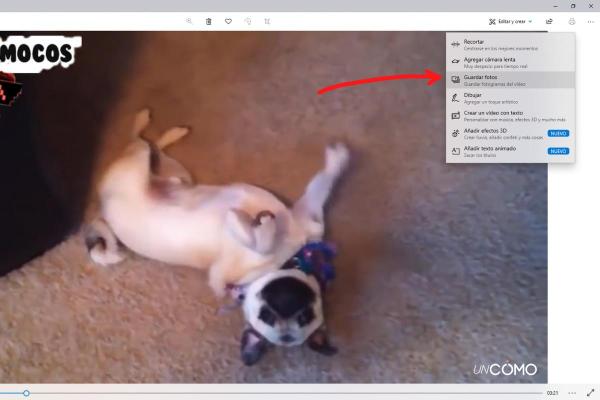The width and height of the screenshot is (600, 400).
Task: Open the three-dots menu in top toolbar
Action: [x=591, y=21]
